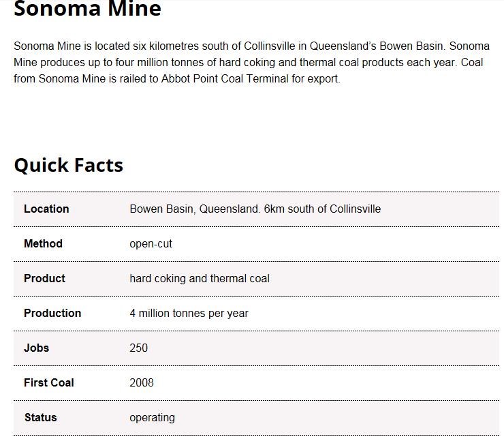504x439 pixels.
Task: Click the Location row label
Action: (46, 209)
